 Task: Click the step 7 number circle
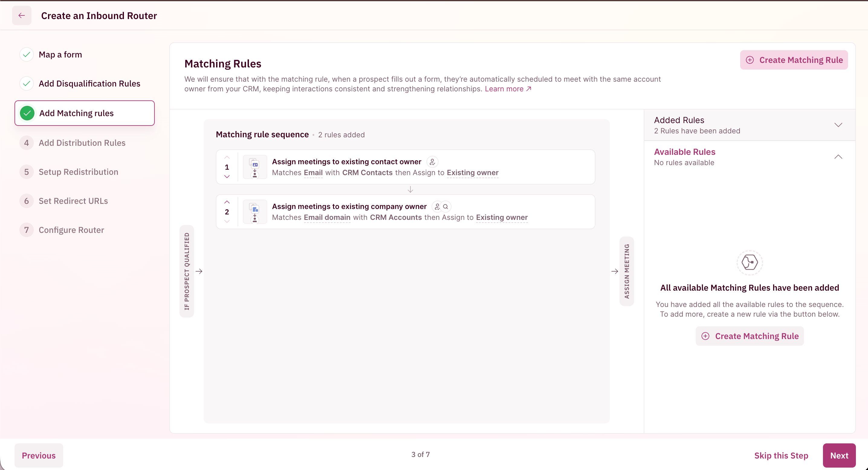pyautogui.click(x=27, y=230)
